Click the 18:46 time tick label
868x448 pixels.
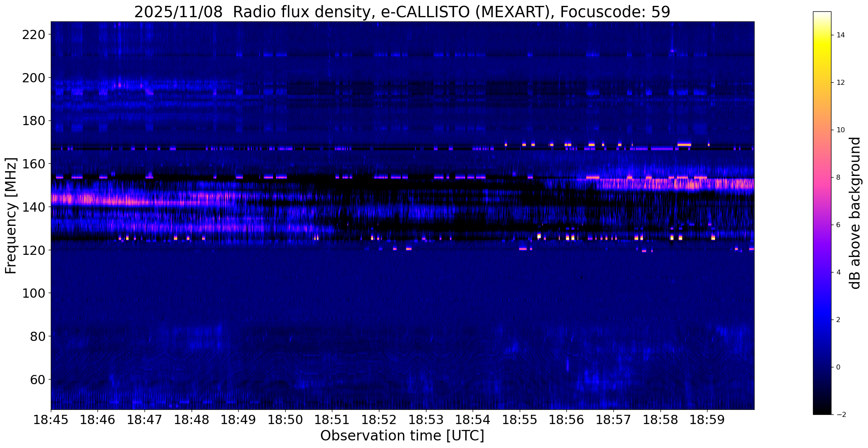pyautogui.click(x=98, y=420)
